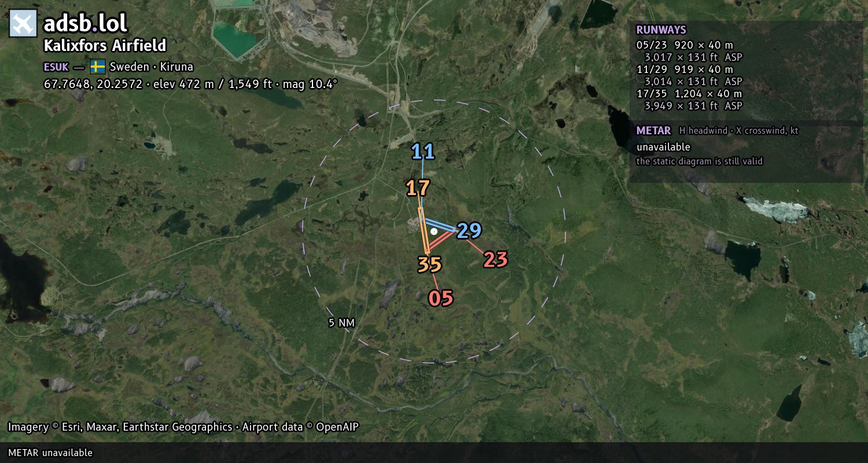Click the Sweden · Kiruna location text
868x463 pixels.
(152, 67)
